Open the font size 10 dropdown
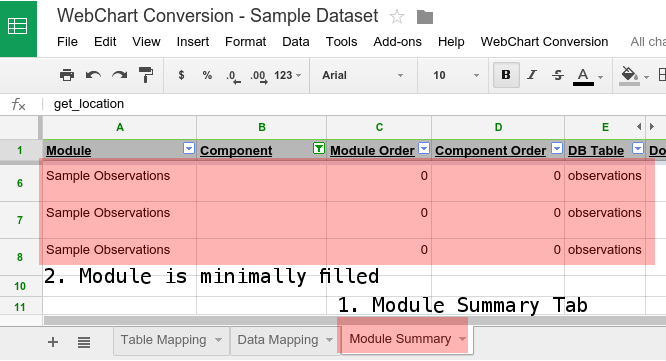Screen dimensions: 666x361 pyautogui.click(x=455, y=75)
